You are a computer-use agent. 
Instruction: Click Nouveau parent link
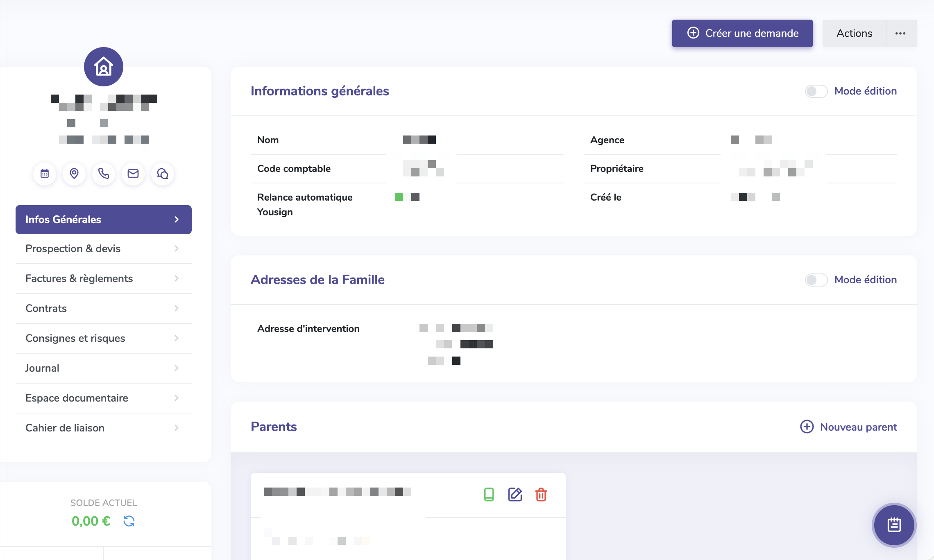[849, 427]
